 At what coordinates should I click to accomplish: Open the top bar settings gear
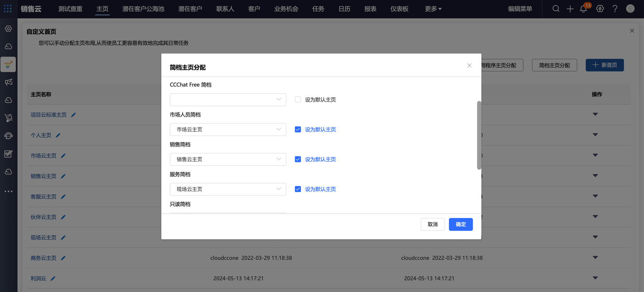600,9
